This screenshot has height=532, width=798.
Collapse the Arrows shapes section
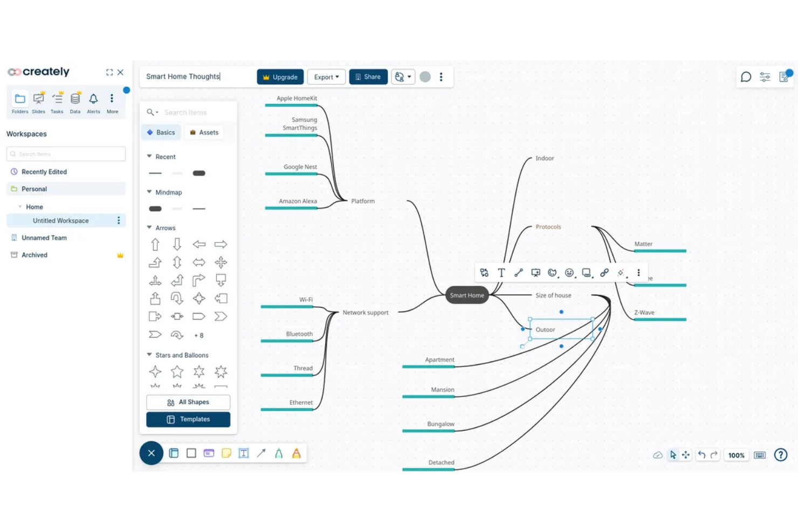click(149, 227)
